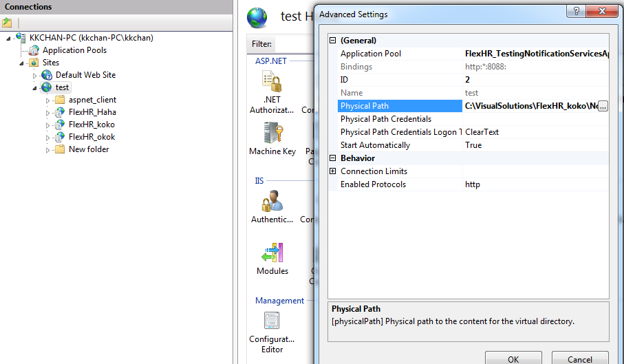
Task: Collapse the (General) settings section
Action: (x=333, y=40)
